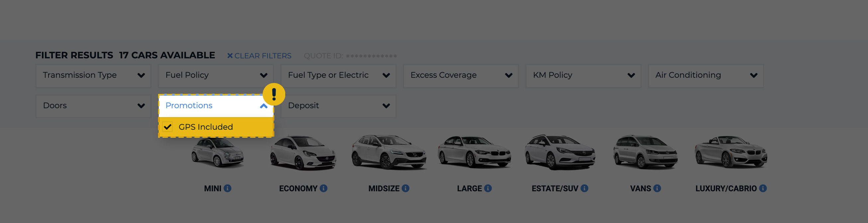
Task: Click the info icon next to LARGE
Action: pos(488,188)
